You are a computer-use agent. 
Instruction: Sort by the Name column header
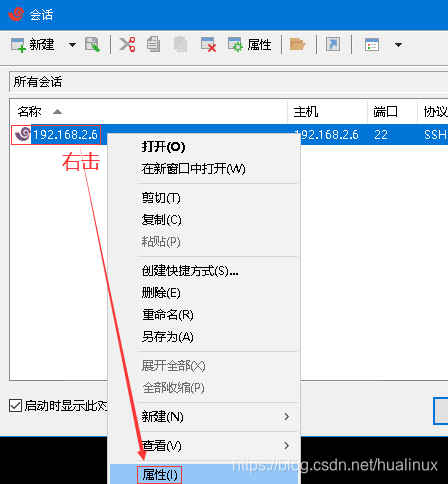(148, 112)
